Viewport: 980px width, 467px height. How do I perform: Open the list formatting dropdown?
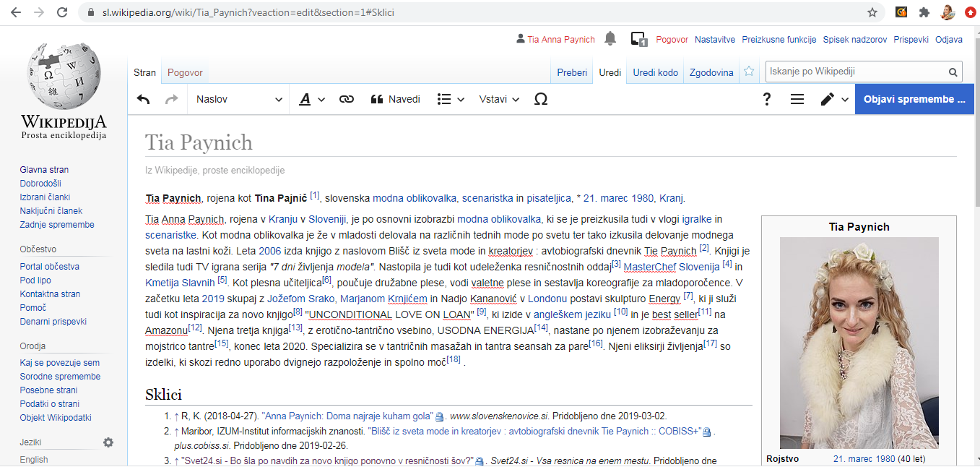tap(449, 99)
